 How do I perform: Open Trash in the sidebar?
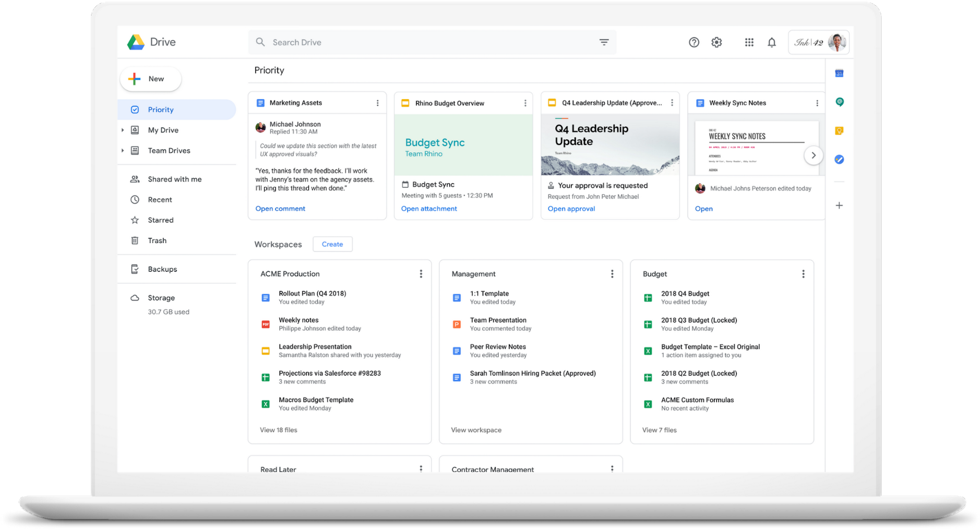pyautogui.click(x=157, y=241)
